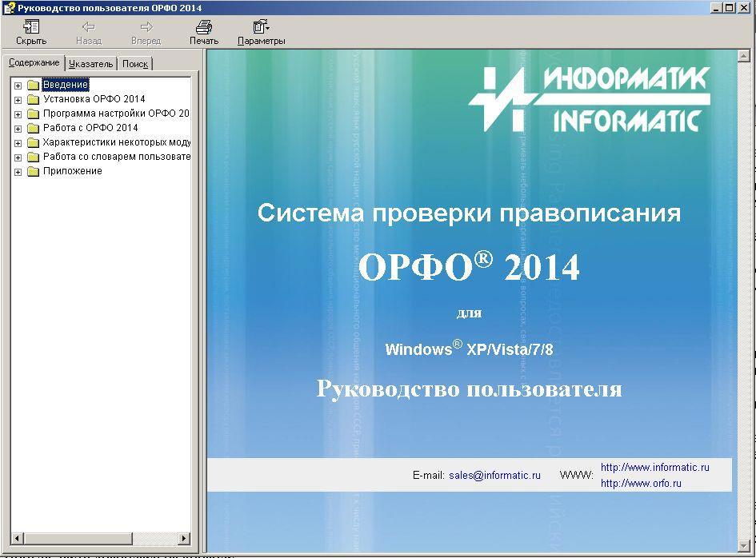The image size is (756, 558).
Task: Click the Вперед (Forward) arrow icon
Action: pos(146,27)
